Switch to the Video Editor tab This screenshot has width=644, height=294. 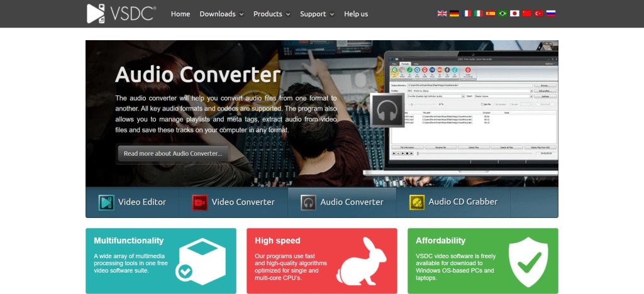pos(132,202)
